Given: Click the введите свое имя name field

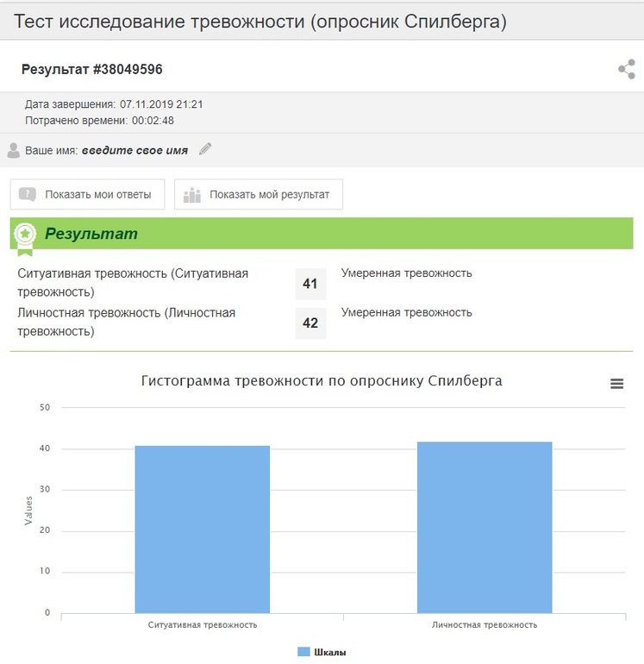Looking at the screenshot, I should 134,150.
